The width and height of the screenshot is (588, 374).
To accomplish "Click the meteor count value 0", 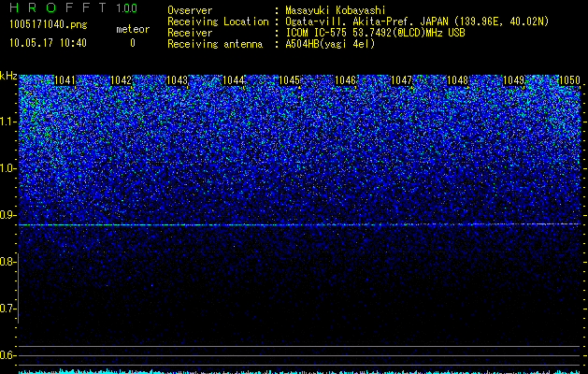I will 133,43.
